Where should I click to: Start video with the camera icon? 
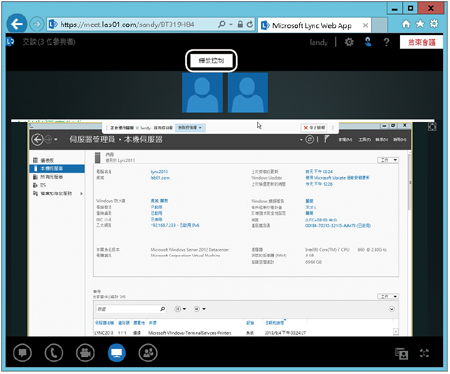[x=85, y=353]
